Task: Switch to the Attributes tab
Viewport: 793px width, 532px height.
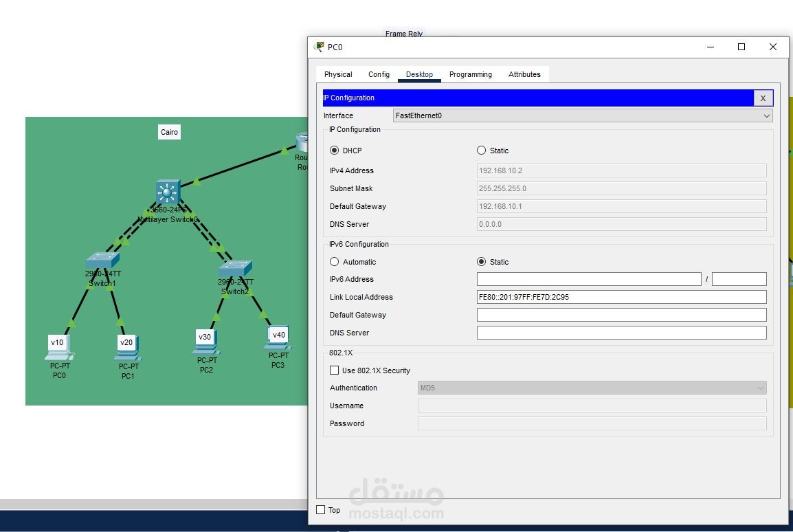Action: (x=524, y=74)
